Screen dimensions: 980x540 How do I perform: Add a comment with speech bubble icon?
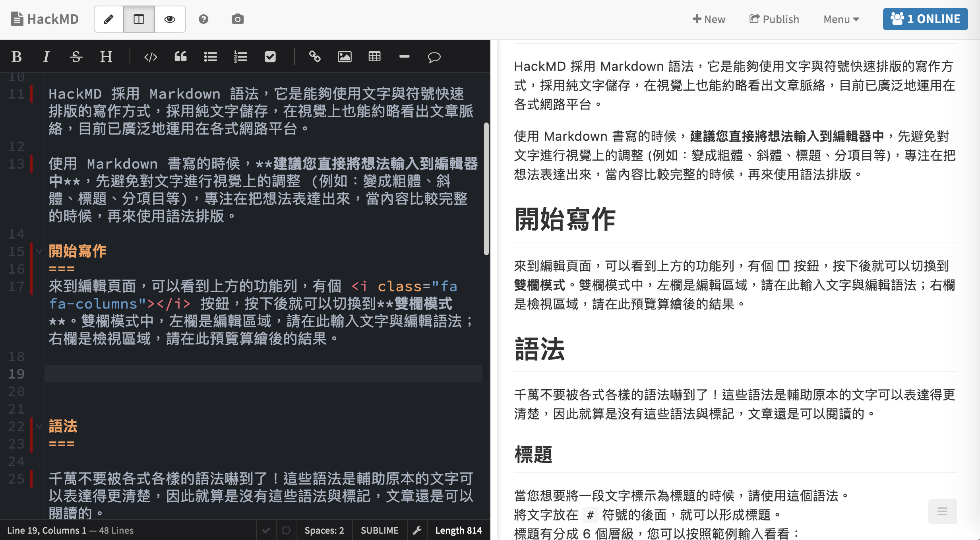pyautogui.click(x=434, y=57)
